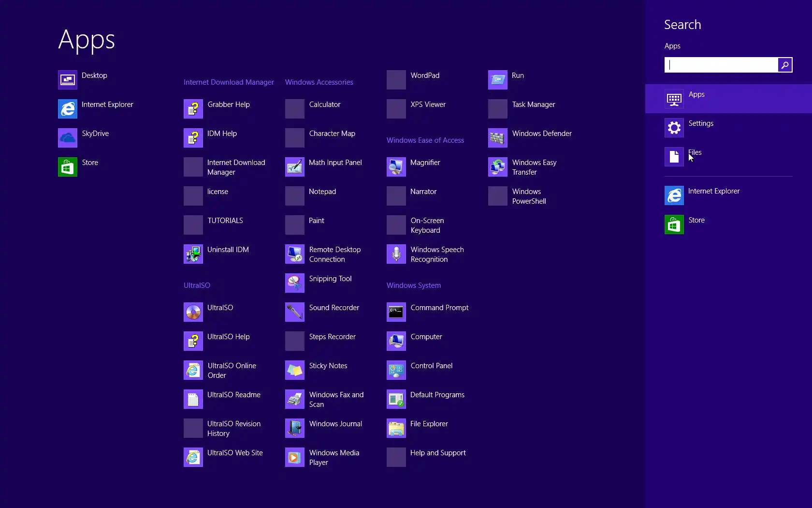
Task: Launch Notepad from the apps list
Action: click(x=310, y=196)
